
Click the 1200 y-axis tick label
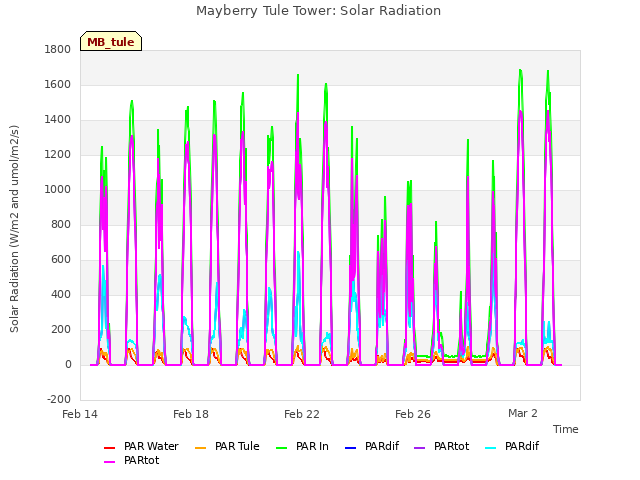tap(58, 155)
